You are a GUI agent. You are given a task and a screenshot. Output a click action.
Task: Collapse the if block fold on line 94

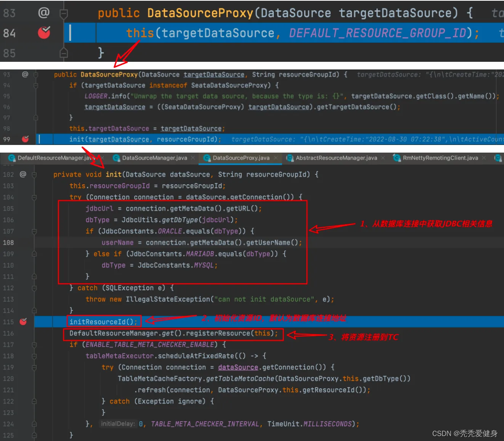click(36, 85)
